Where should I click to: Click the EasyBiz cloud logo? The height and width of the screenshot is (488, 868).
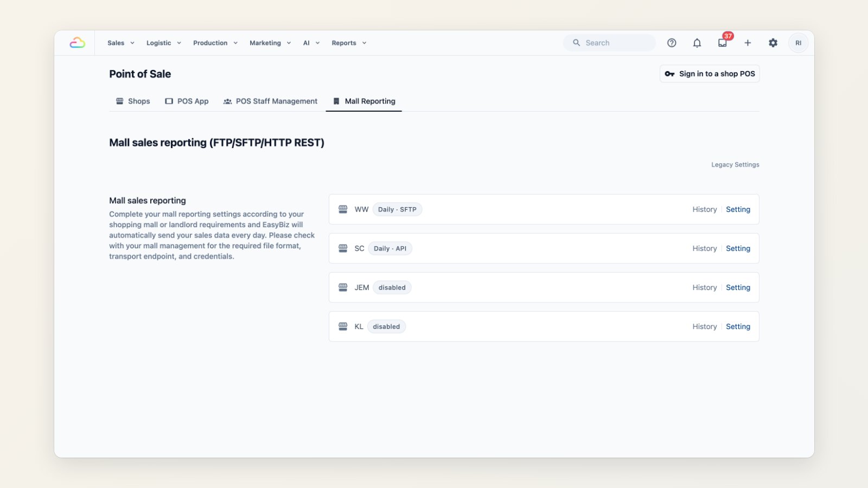coord(77,43)
